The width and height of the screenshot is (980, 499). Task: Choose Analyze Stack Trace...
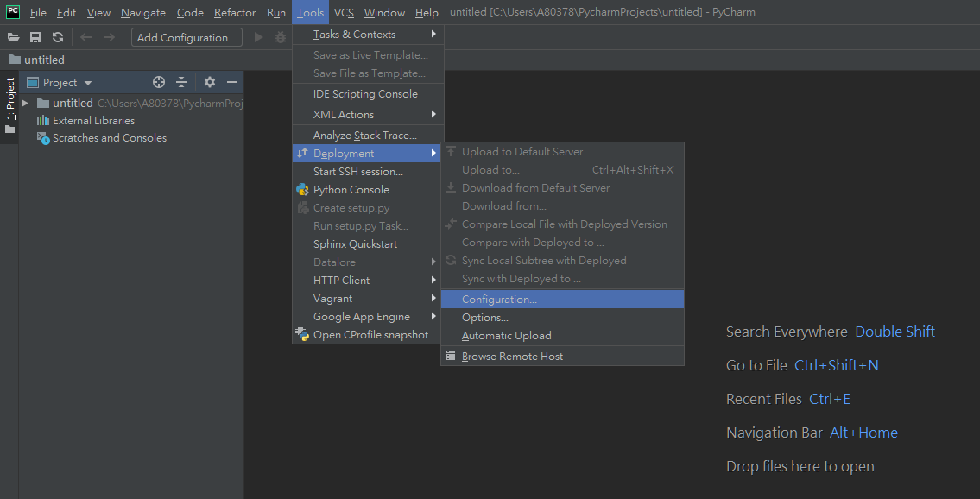coord(368,135)
